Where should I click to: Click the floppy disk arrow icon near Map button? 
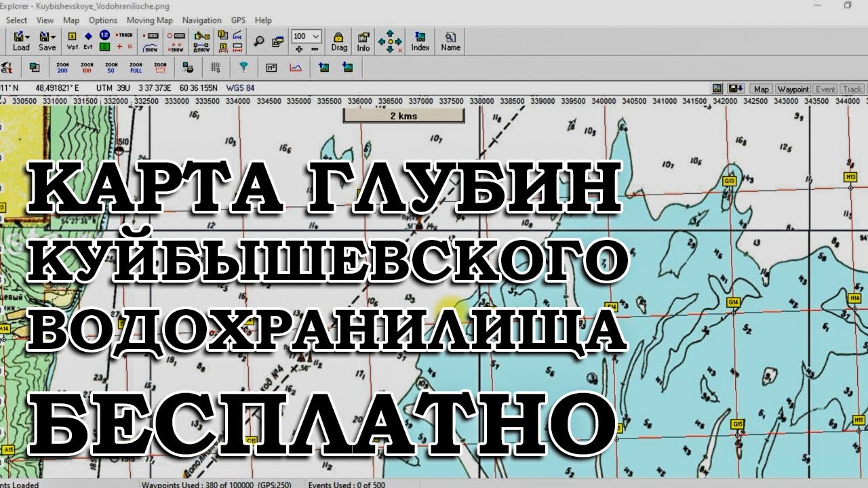736,89
